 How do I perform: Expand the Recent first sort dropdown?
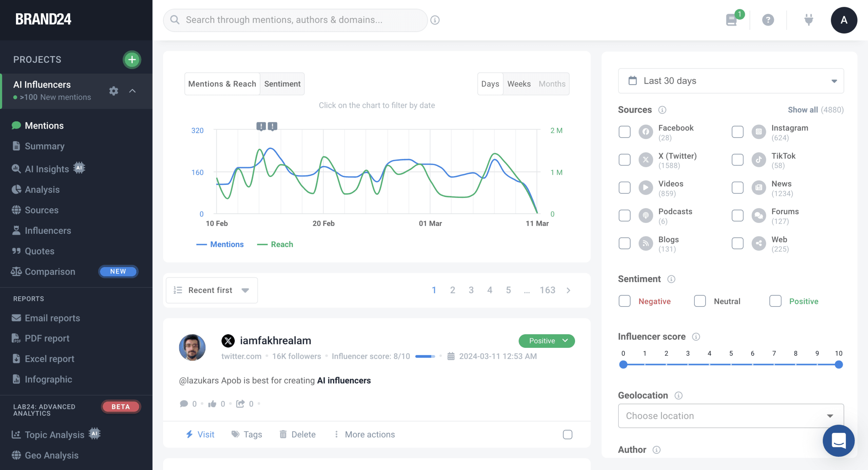coord(212,290)
